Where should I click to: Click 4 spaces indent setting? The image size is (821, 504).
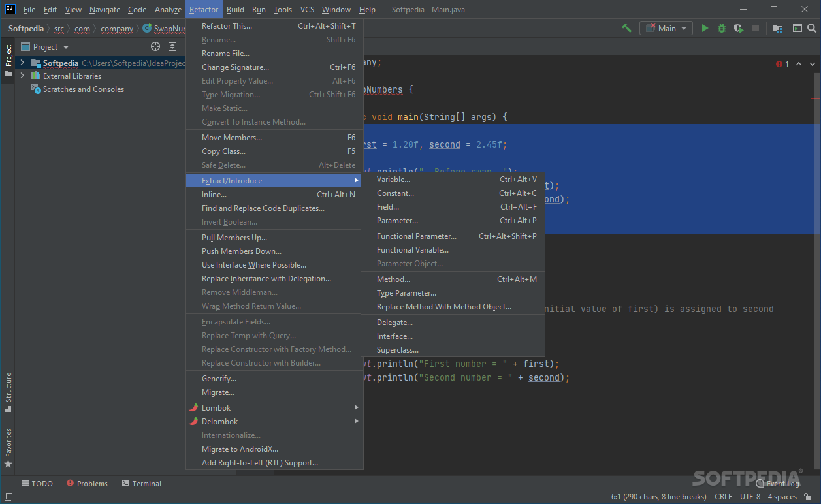782,497
